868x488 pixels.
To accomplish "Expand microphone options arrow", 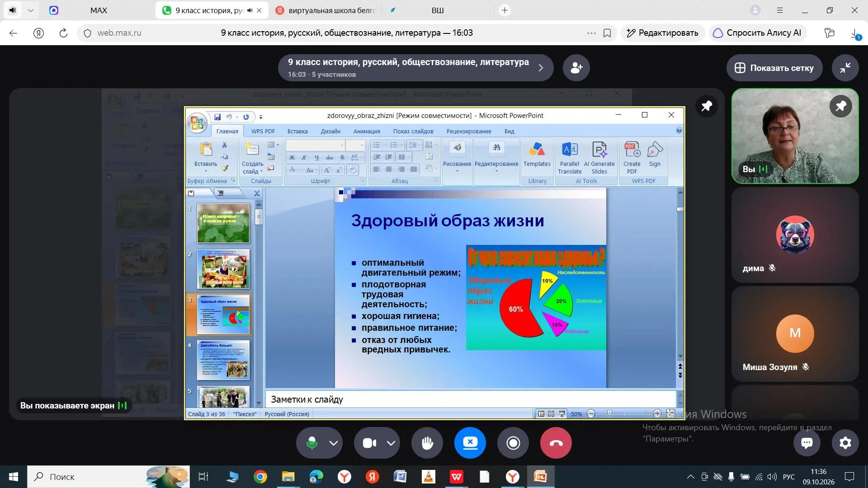I will pos(334,443).
